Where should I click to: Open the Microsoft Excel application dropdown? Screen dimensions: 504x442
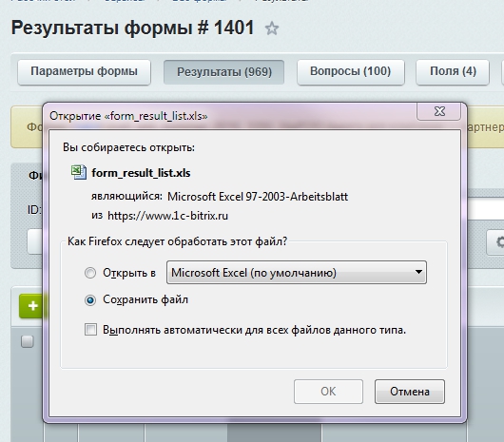pos(297,273)
